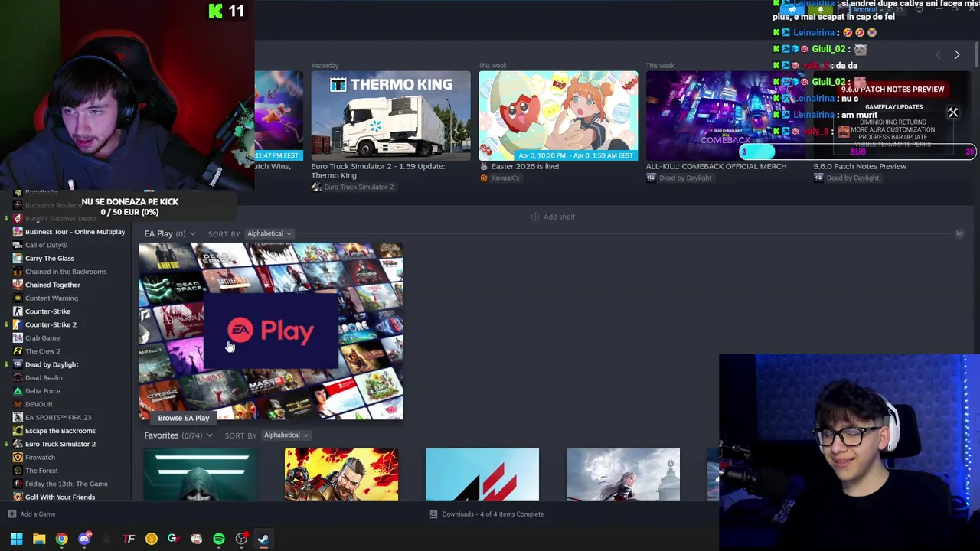980x551 pixels.
Task: Click ALL-KILL: COMEBACK OFFICIAL MERCH title
Action: click(716, 166)
